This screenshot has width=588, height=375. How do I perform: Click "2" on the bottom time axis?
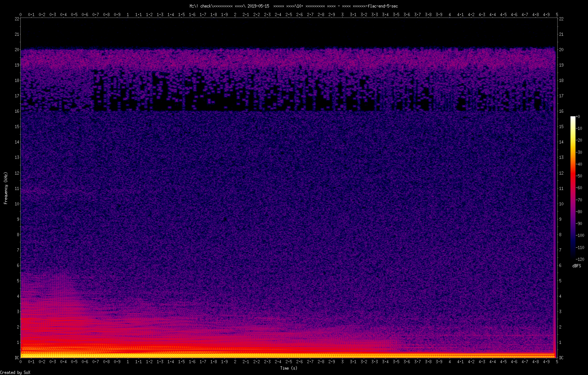(235, 362)
